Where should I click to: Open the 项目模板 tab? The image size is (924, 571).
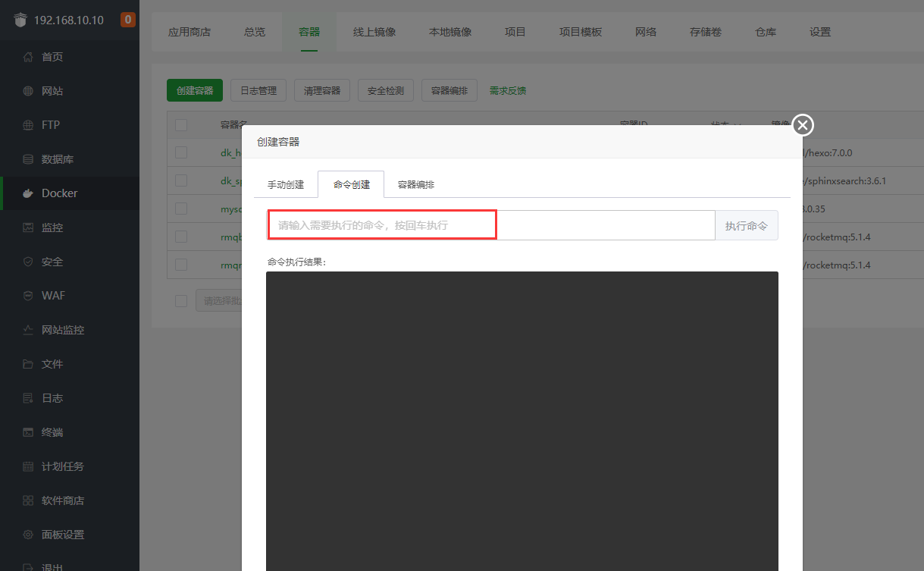pyautogui.click(x=581, y=32)
